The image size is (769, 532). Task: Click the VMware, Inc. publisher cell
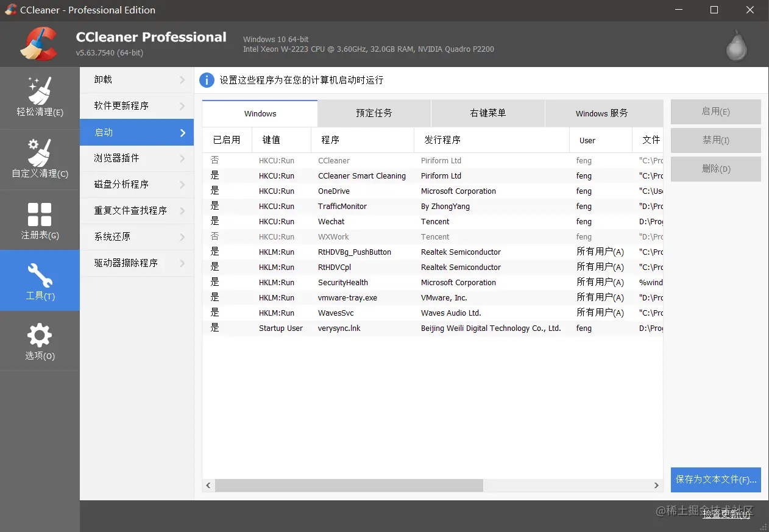tap(444, 298)
